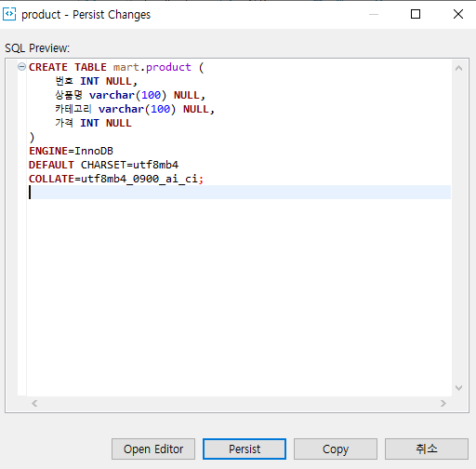Image resolution: width=476 pixels, height=469 pixels.
Task: Click the DEFAULT CHARSET=utf8mb4 line
Action: (x=103, y=165)
